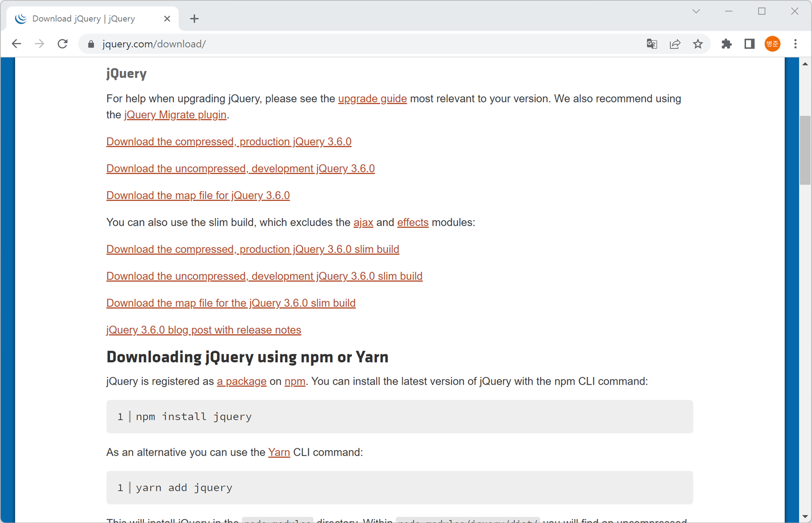Share this page using the share icon
Viewport: 812px width, 523px height.
(675, 44)
